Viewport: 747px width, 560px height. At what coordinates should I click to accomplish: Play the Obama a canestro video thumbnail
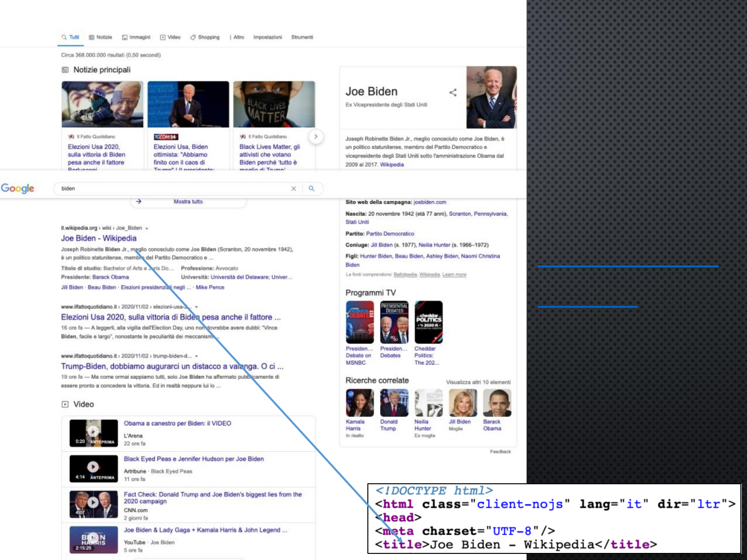pos(93,432)
